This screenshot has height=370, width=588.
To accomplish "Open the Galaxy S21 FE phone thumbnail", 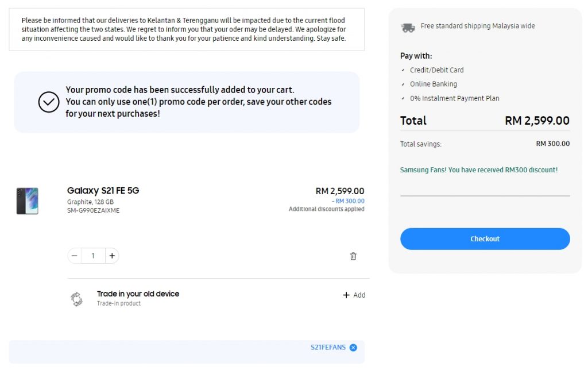I will 28,201.
